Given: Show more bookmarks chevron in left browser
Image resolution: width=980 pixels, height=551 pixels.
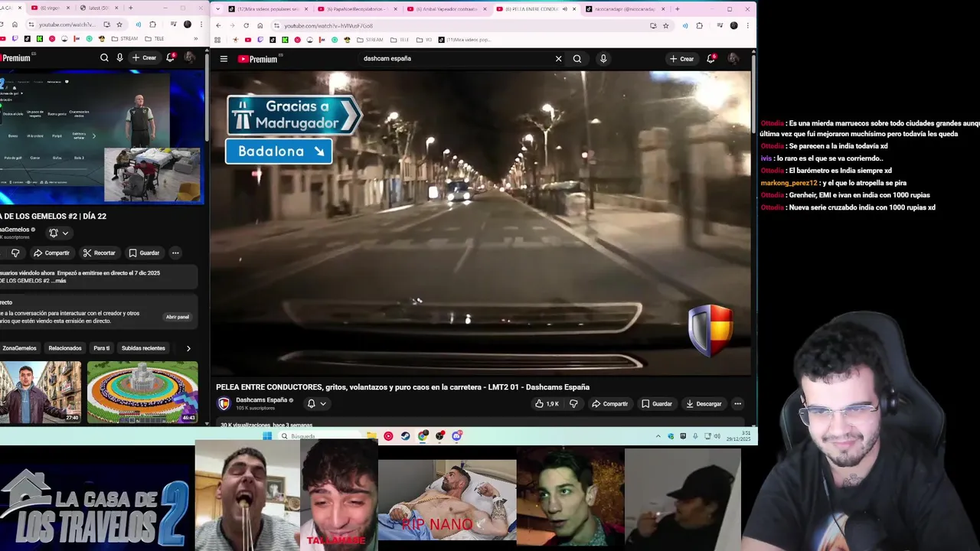Looking at the screenshot, I should click(195, 38).
